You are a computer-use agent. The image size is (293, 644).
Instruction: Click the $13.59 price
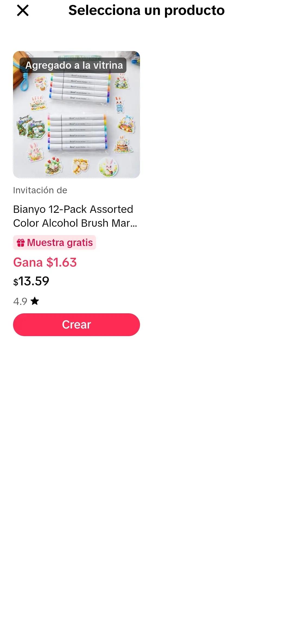pos(31,281)
